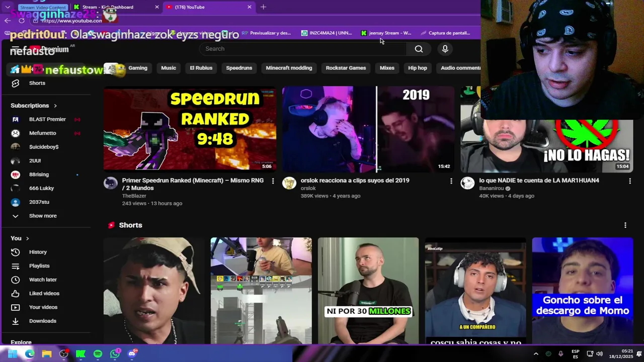Open the browser tab search dropdown
644x362 pixels.
click(x=8, y=7)
